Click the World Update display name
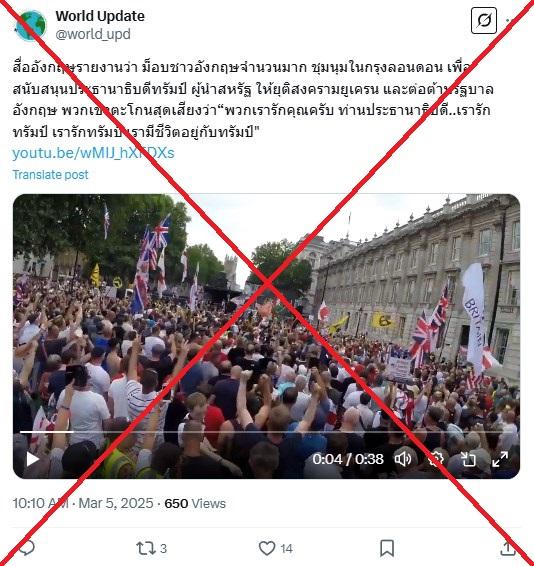 coord(100,16)
